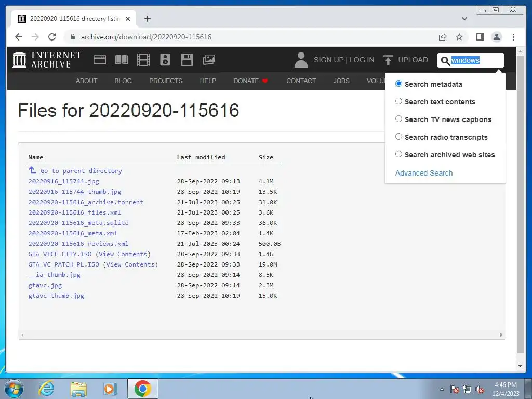
Task: Open Advanced Search link
Action: click(x=424, y=173)
